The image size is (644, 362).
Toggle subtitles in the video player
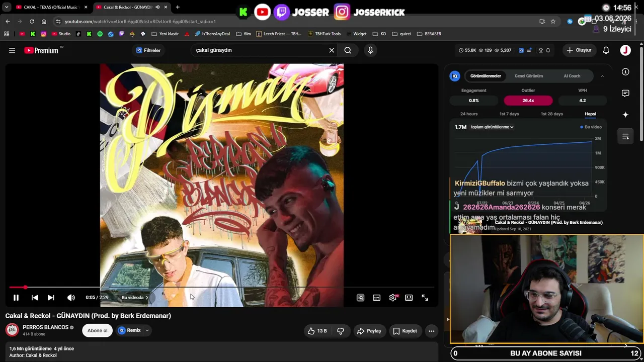(x=376, y=298)
